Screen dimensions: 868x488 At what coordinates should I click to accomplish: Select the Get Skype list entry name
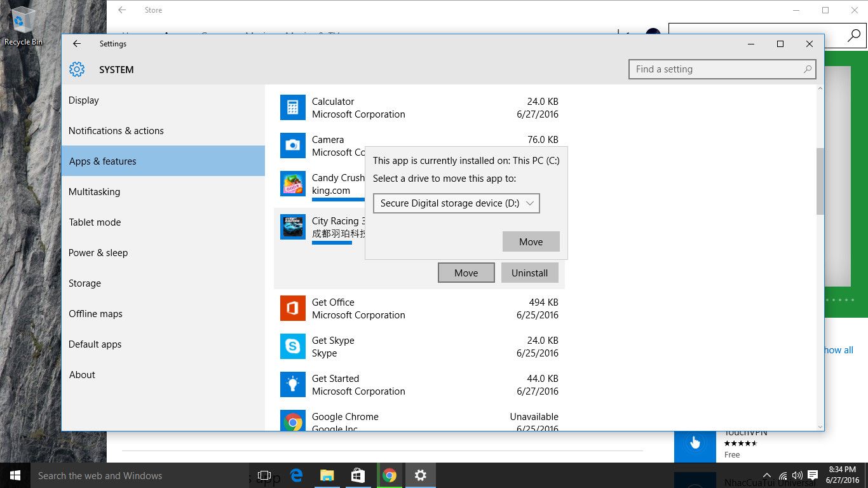click(x=333, y=341)
